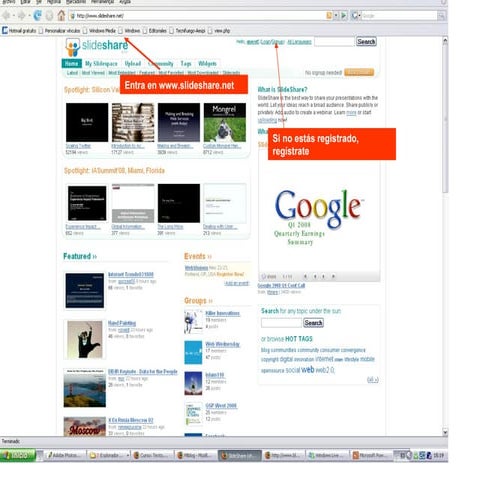480x480 pixels.
Task: Open the Mongrel pug presentation thumbnail
Action: click(x=225, y=122)
